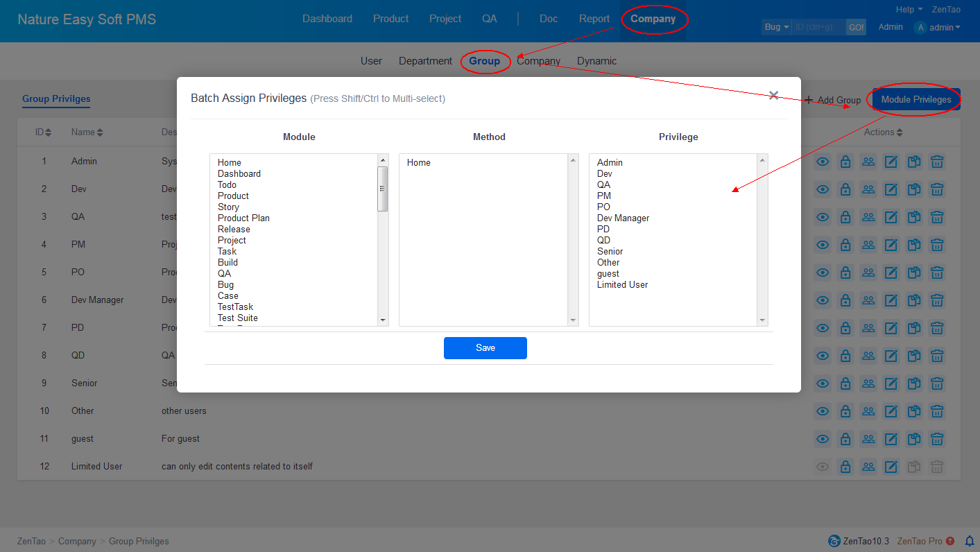Click the copy icon for PO group
Viewport: 980px width, 552px height.
coord(914,273)
